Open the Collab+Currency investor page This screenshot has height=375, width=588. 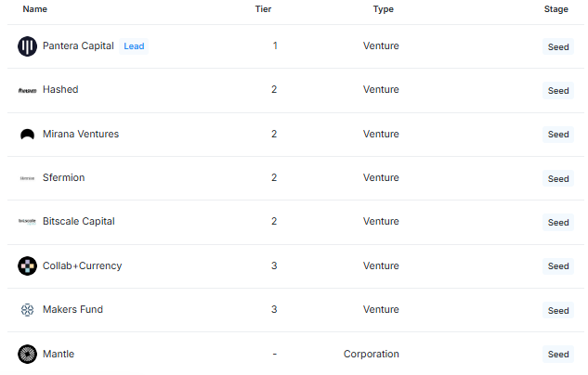[x=82, y=265]
